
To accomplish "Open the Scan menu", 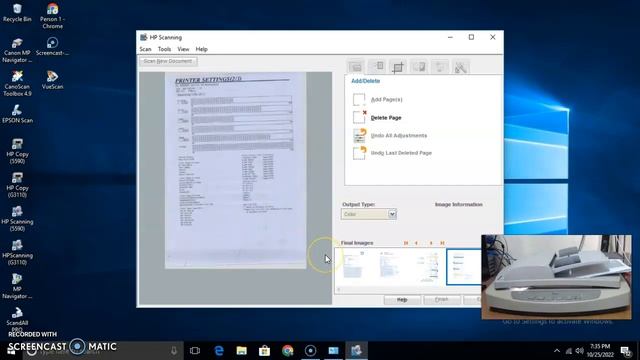I will [x=145, y=49].
